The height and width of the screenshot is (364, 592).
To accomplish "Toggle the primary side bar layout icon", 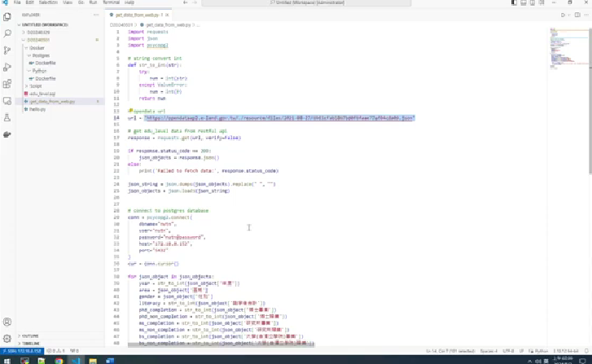I will (514, 2).
